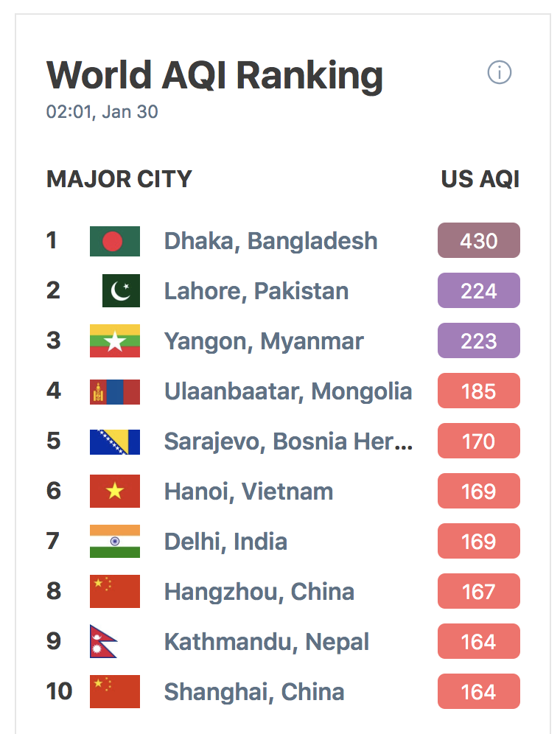
Task: Click the MAJOR CITY column header
Action: tap(119, 179)
